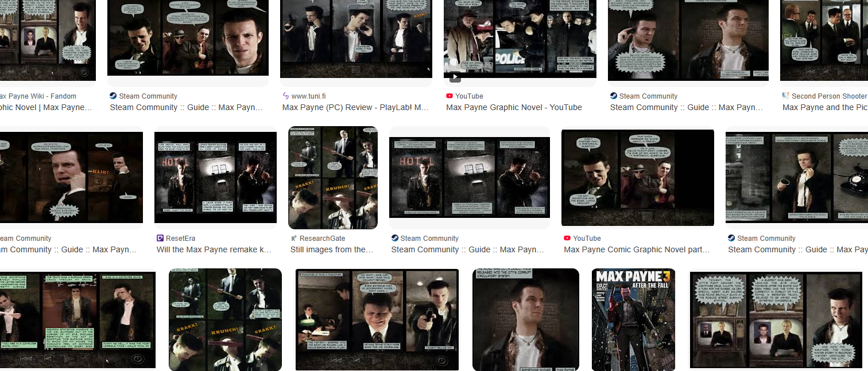
Task: Click Steam favicon under the rotary telephone comic
Action: (731, 239)
